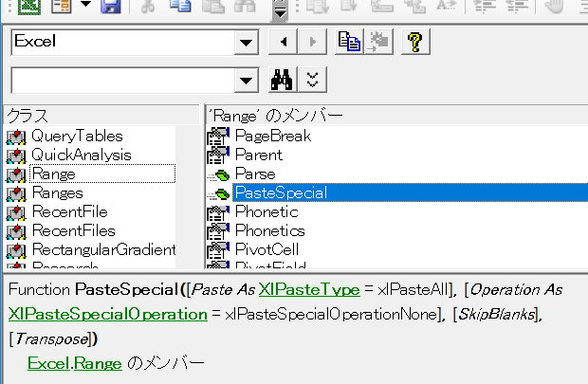Click the Indent toolbar icon
The height and width of the screenshot is (384, 588).
click(485, 6)
